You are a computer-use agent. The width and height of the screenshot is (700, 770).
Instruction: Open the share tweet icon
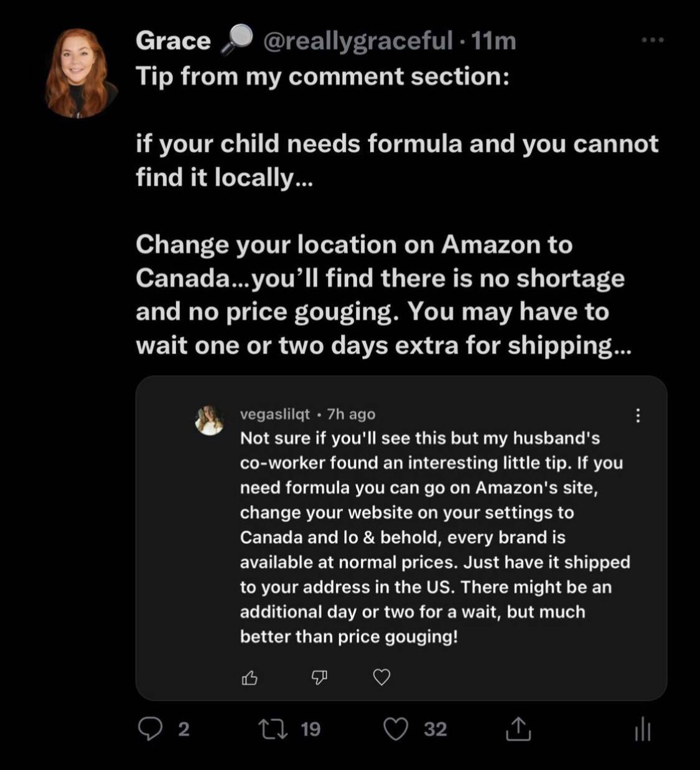[x=518, y=728]
